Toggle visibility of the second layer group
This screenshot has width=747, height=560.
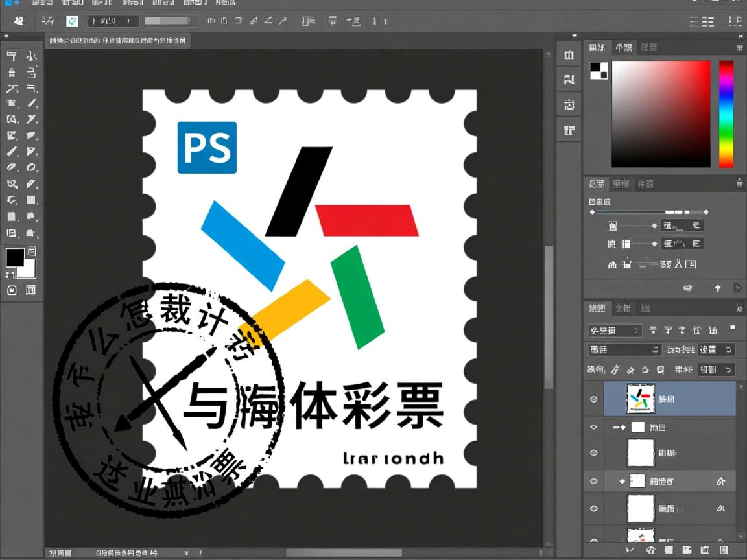click(x=593, y=427)
